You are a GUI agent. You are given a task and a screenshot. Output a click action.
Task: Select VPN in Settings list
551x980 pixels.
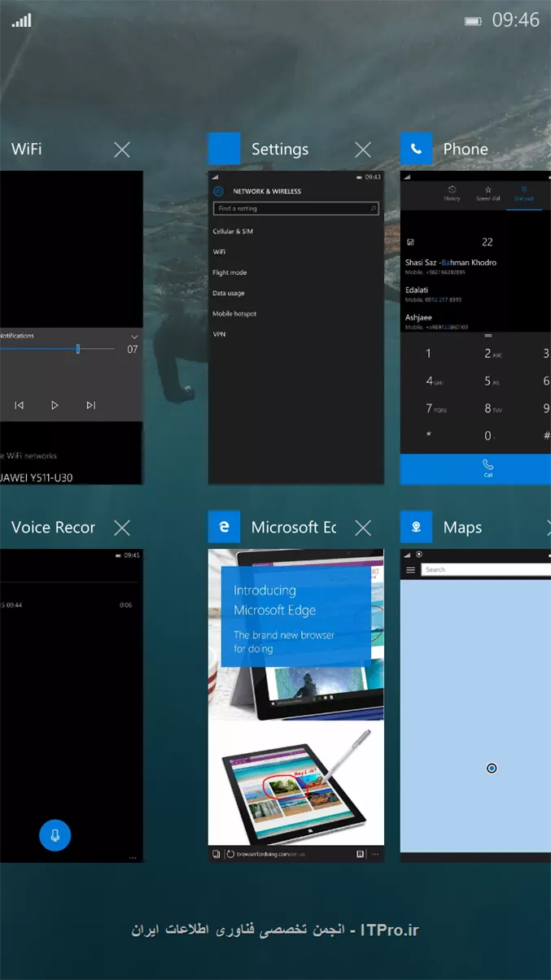218,334
